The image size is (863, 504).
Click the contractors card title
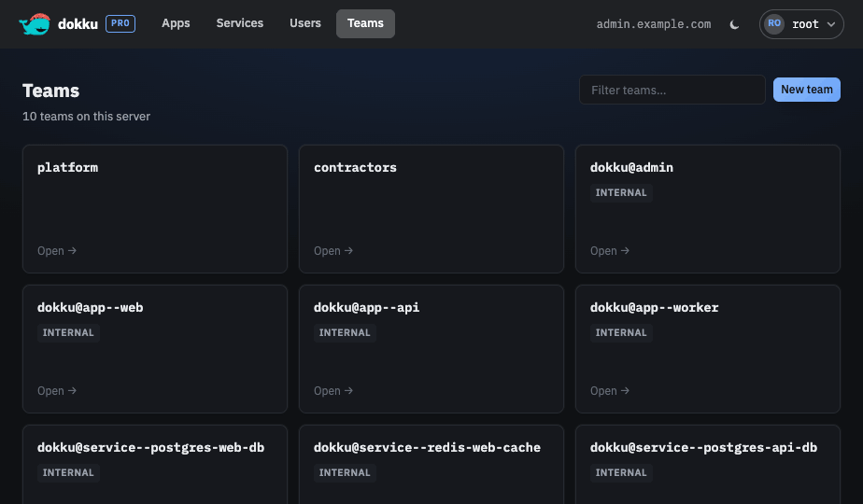(355, 168)
